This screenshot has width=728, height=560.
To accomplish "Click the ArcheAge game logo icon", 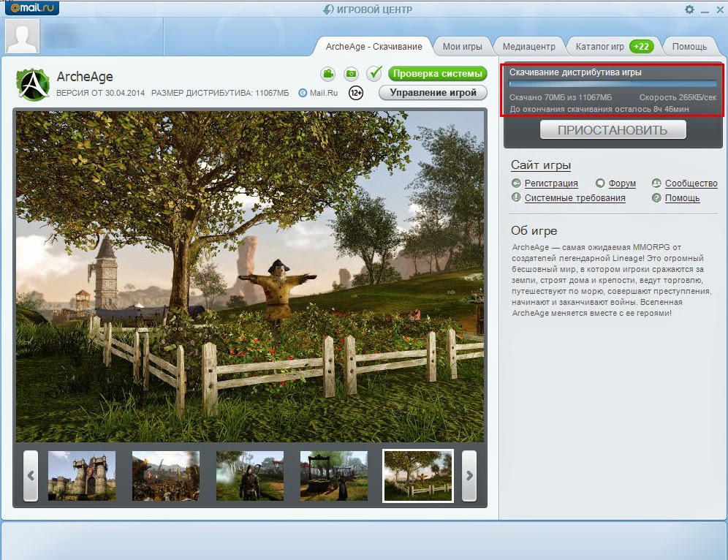I will point(32,85).
